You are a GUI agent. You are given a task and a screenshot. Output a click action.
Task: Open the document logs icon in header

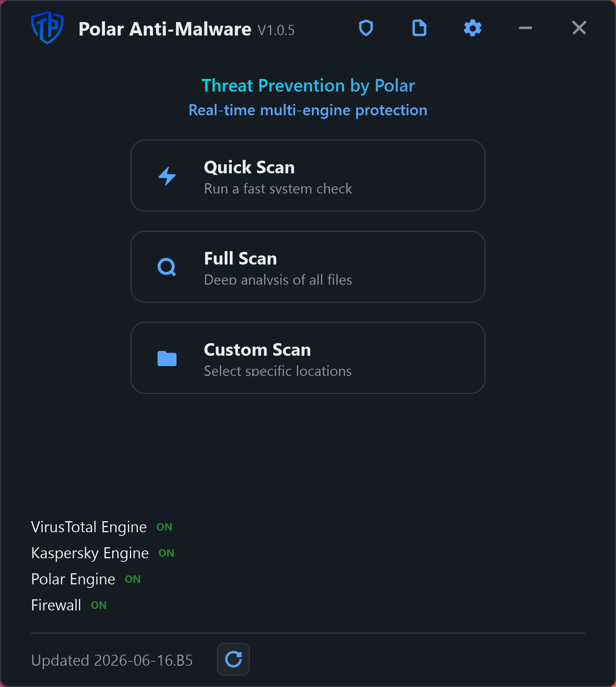419,28
